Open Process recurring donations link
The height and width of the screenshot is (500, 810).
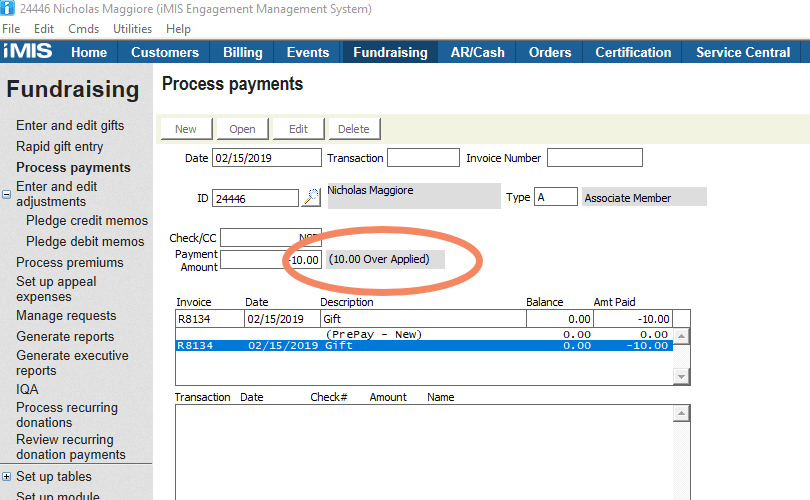[67, 415]
